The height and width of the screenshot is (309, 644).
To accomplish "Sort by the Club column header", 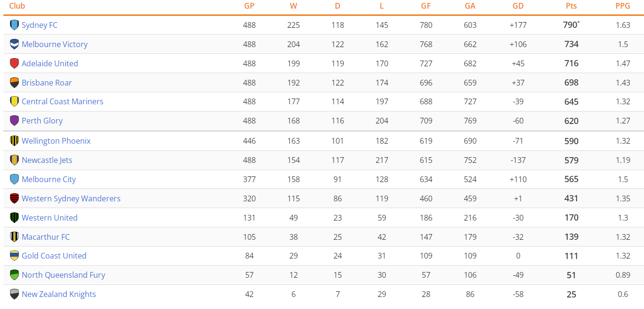I will point(17,6).
